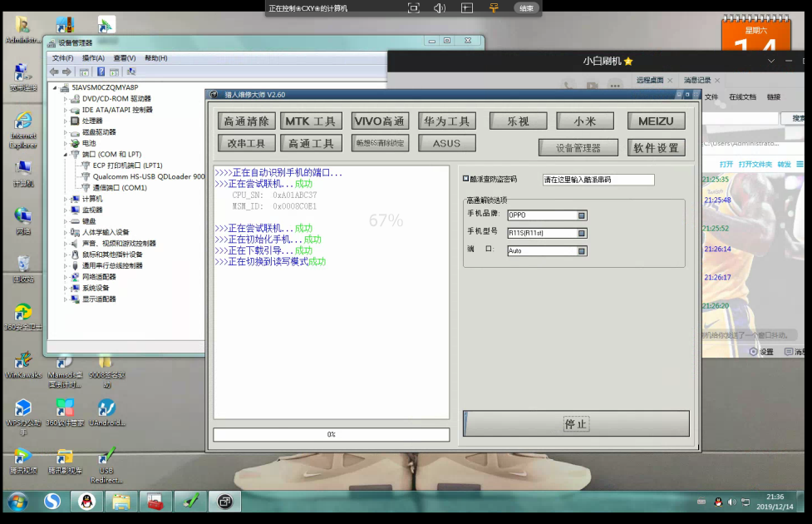
Task: Open the 360安全卫士 desktop icon
Action: (22, 317)
